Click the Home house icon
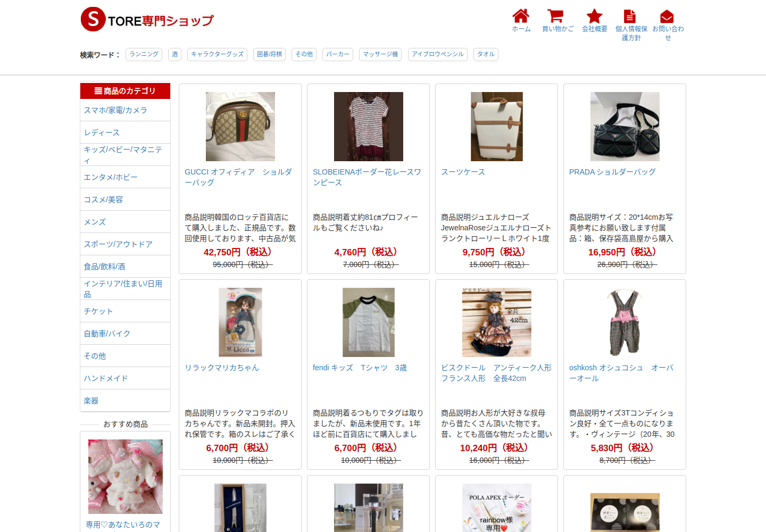The width and height of the screenshot is (766, 532). point(521,16)
